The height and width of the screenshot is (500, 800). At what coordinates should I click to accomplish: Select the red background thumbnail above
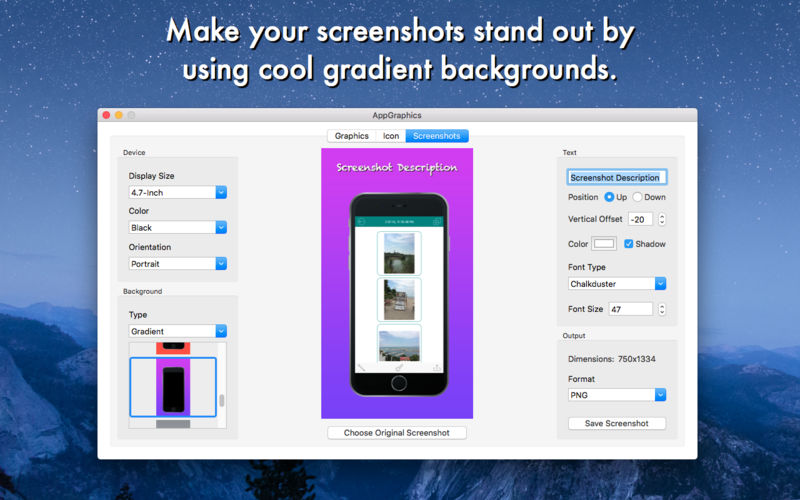173,348
